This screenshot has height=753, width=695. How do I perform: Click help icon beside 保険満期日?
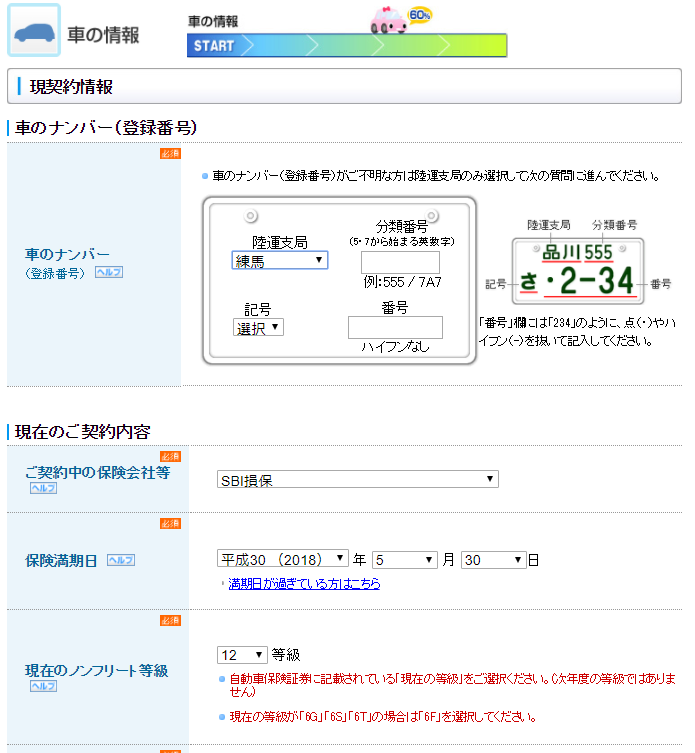(121, 560)
